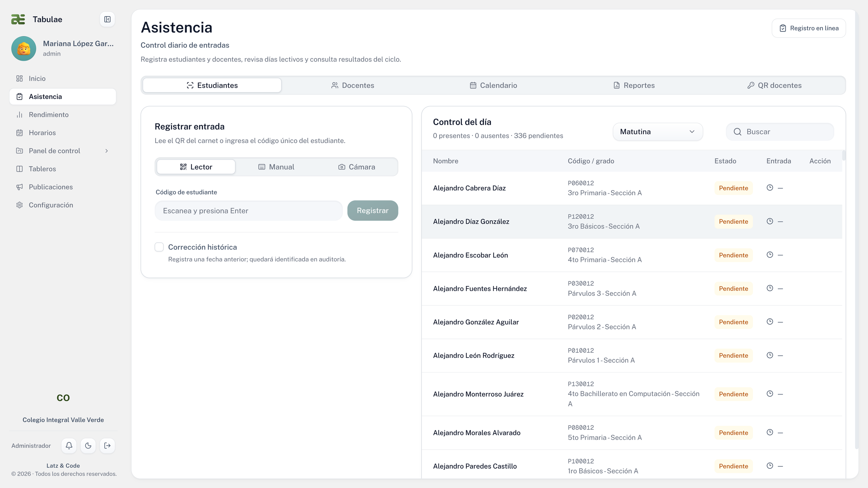Click code P070012
868x488 pixels.
tap(581, 250)
